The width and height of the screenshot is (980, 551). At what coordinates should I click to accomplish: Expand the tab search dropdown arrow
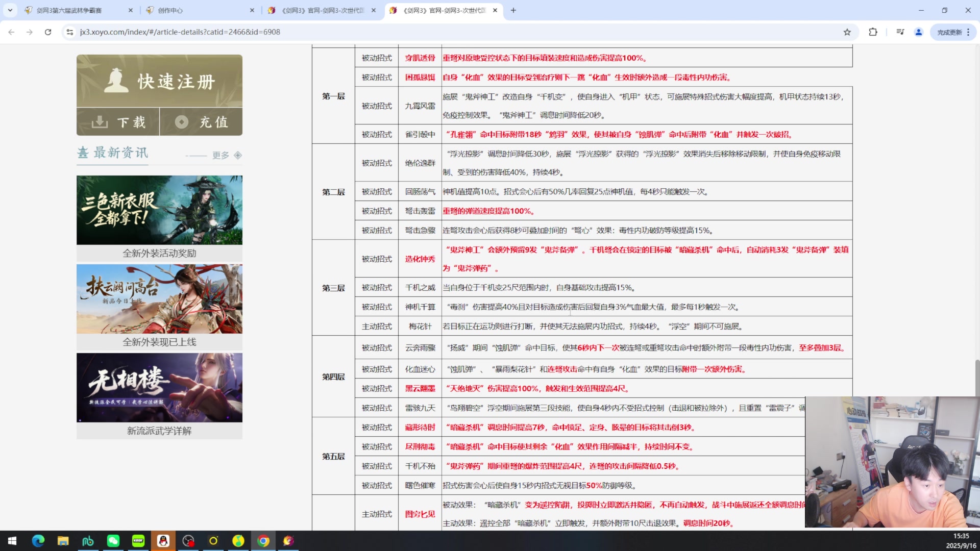[x=10, y=10]
